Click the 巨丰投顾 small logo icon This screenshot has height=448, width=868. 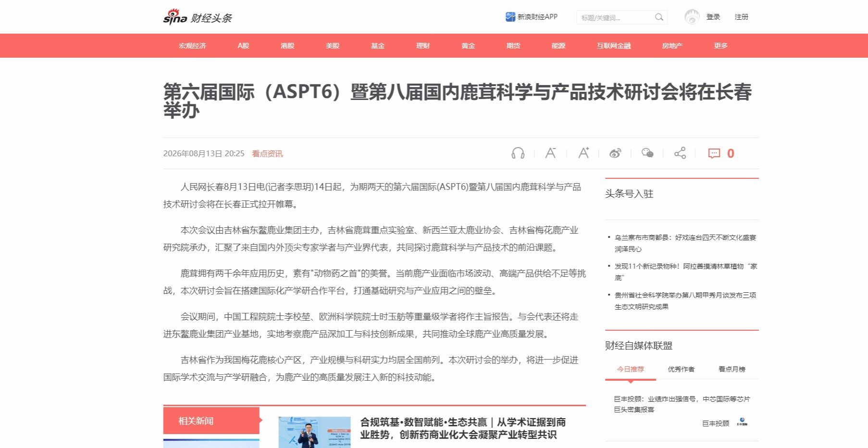point(743,423)
